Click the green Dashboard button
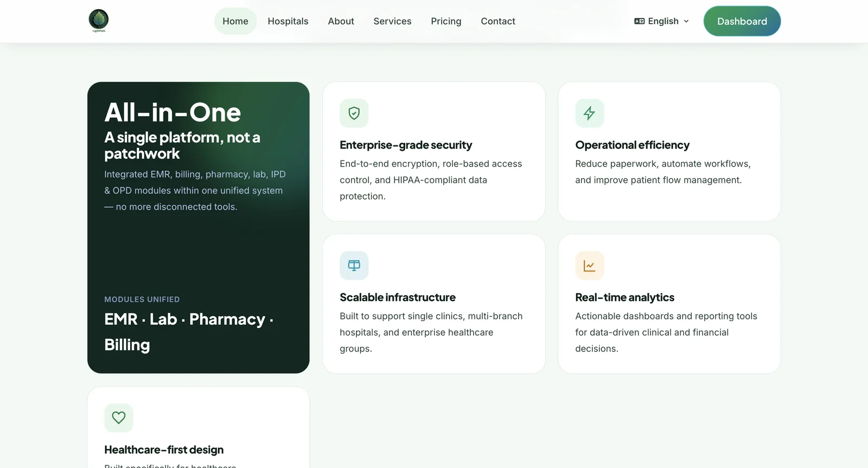Screen dimensions: 868x468 (742, 21)
